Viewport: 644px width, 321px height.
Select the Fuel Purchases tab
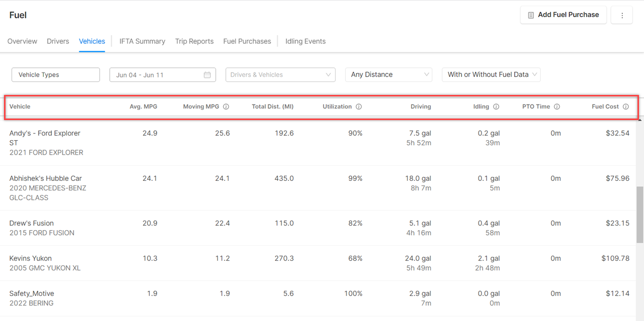pos(247,41)
